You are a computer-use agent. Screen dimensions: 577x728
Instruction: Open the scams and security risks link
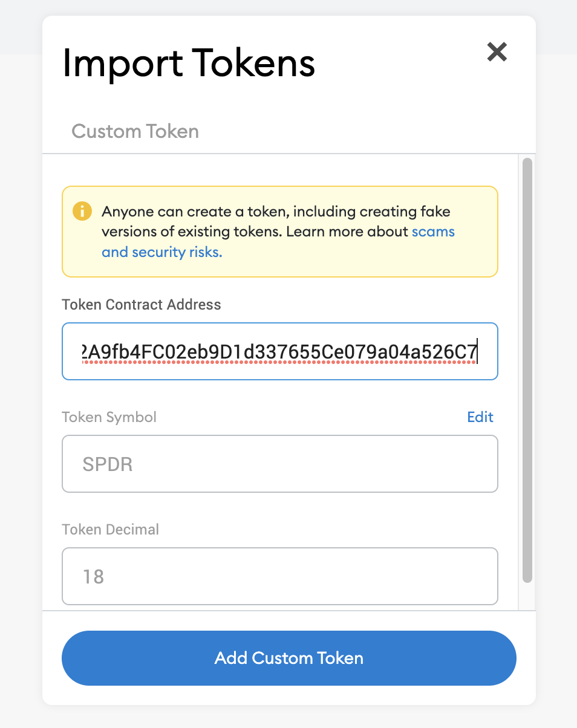(x=432, y=232)
